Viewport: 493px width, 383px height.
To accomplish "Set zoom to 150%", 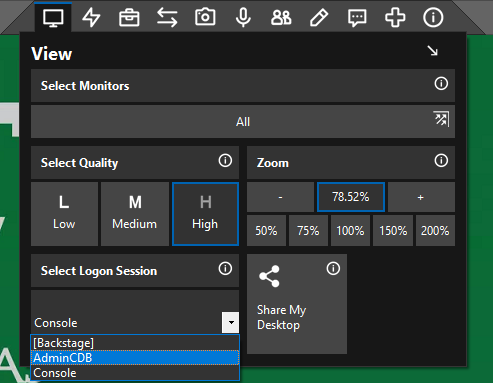I will (393, 231).
